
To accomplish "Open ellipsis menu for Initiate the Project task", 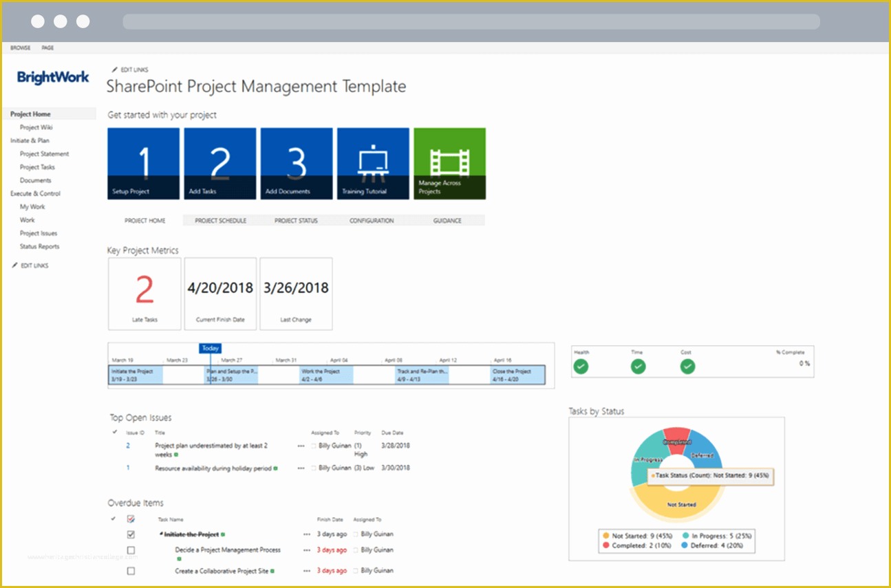I will 307,534.
